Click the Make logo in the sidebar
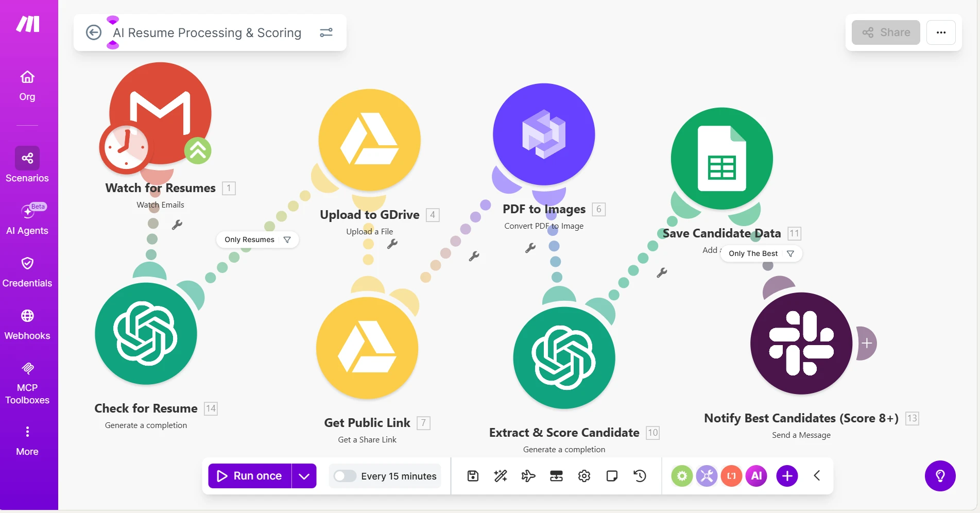Viewport: 980px width, 513px height. (28, 24)
